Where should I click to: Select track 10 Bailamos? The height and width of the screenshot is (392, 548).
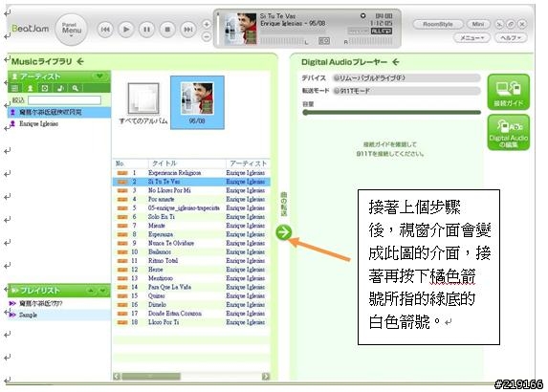(x=191, y=251)
